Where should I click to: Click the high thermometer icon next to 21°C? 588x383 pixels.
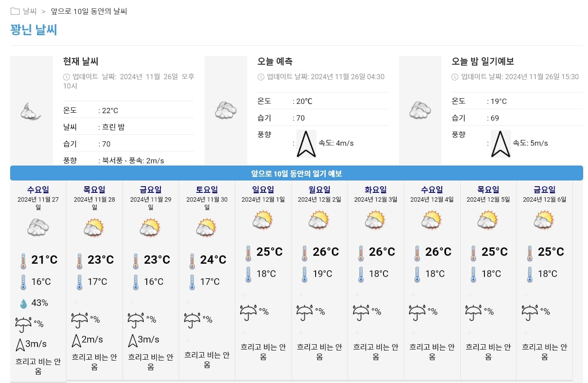[x=23, y=261]
